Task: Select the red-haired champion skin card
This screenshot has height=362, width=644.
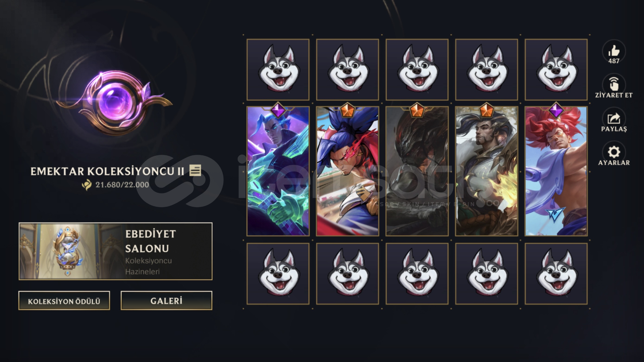Action: pyautogui.click(x=556, y=171)
